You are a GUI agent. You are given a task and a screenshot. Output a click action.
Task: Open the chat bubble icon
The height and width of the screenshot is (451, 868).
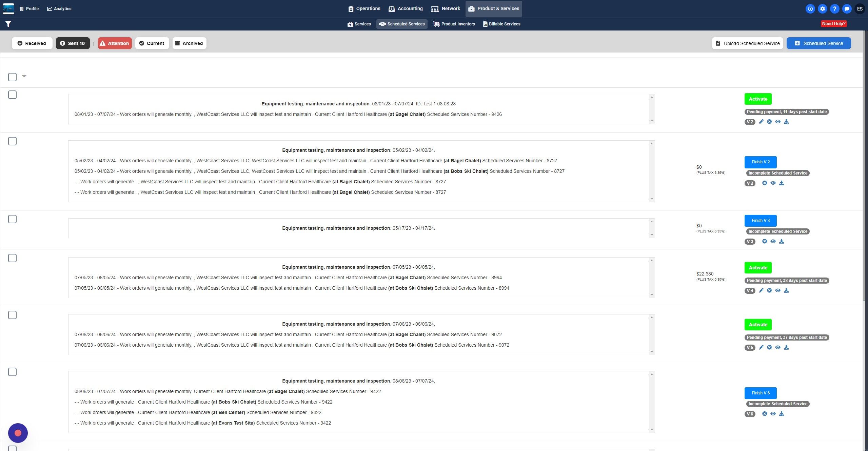click(847, 9)
